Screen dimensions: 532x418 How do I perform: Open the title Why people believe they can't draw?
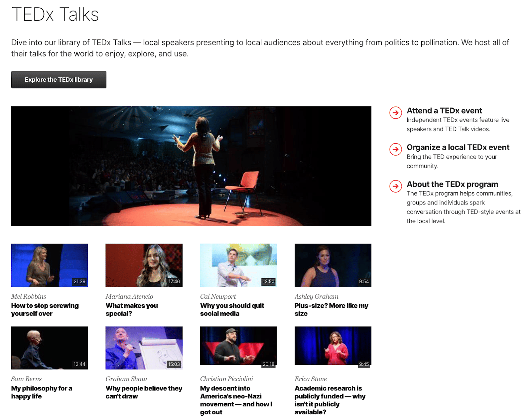[144, 392]
